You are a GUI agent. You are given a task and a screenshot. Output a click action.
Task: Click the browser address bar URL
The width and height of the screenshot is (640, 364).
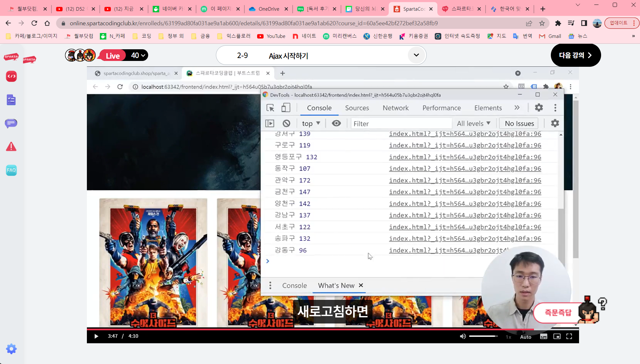[x=254, y=23]
